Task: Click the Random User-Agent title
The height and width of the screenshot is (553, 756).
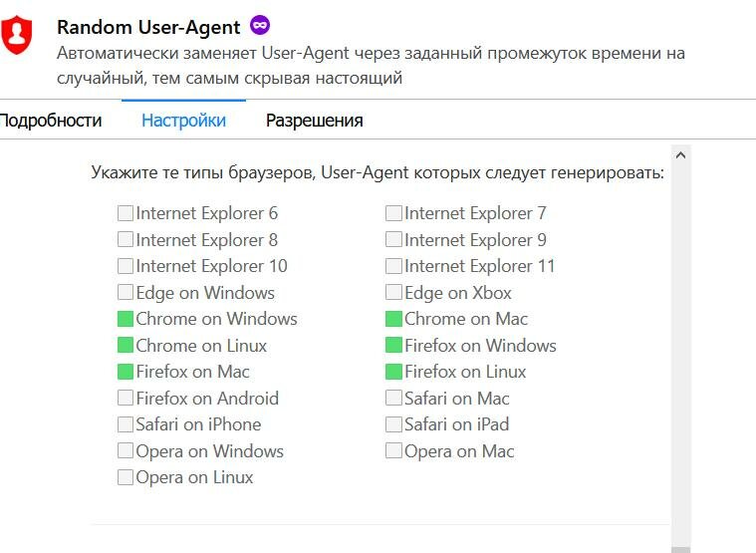Action: coord(148,27)
